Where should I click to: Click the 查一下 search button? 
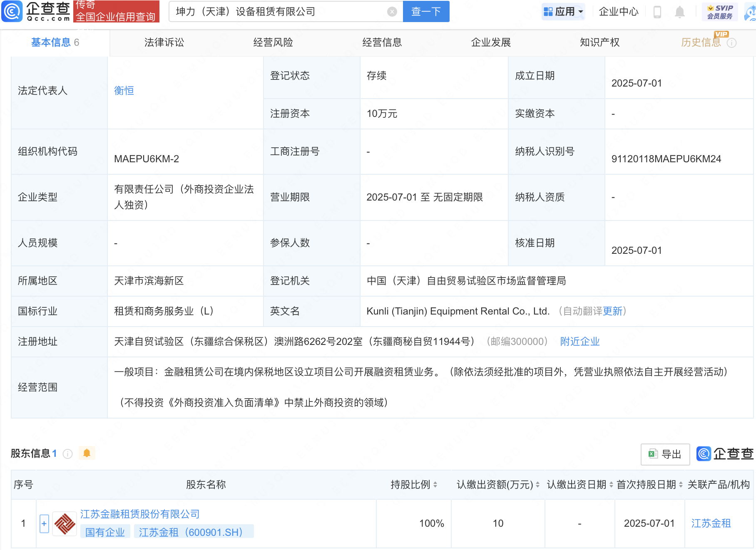pyautogui.click(x=426, y=11)
